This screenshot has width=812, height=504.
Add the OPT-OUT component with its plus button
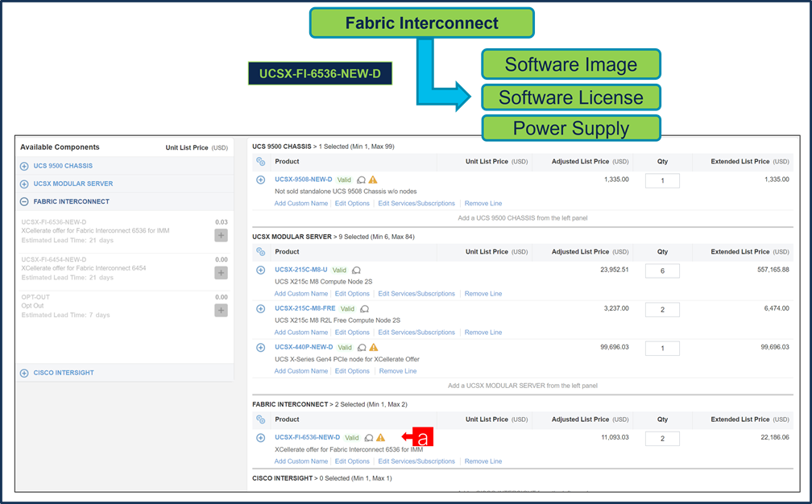click(221, 311)
